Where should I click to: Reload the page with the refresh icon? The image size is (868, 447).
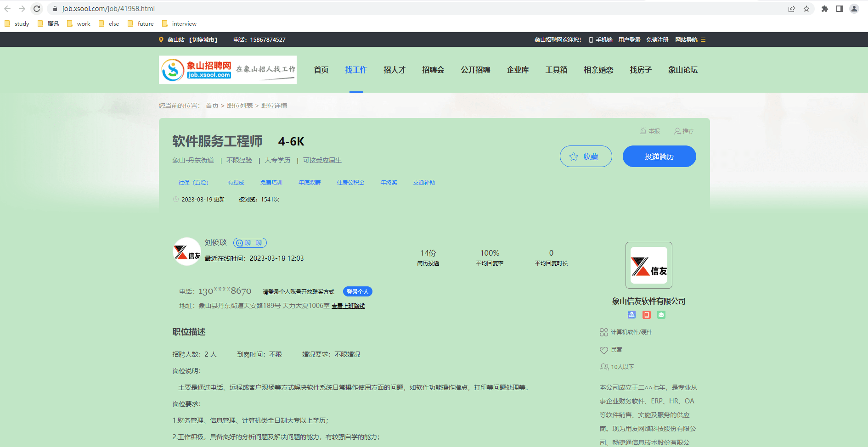coord(37,9)
